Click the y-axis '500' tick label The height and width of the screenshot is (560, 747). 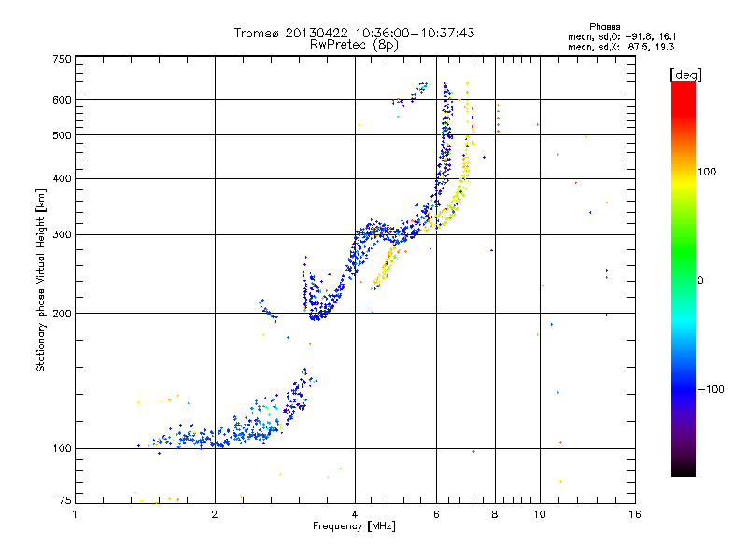[62, 135]
